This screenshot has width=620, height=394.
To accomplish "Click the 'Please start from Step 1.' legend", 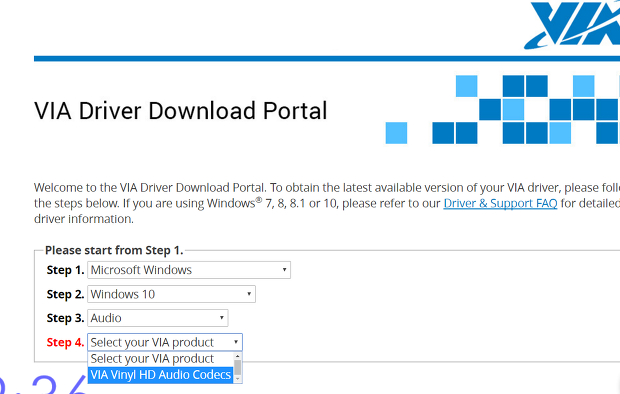I will (114, 250).
